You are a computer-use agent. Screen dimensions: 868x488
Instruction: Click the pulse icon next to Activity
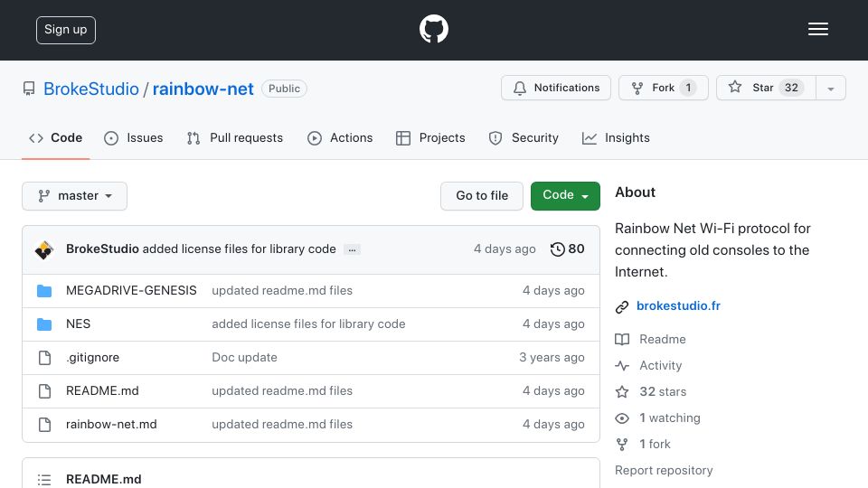[622, 366]
